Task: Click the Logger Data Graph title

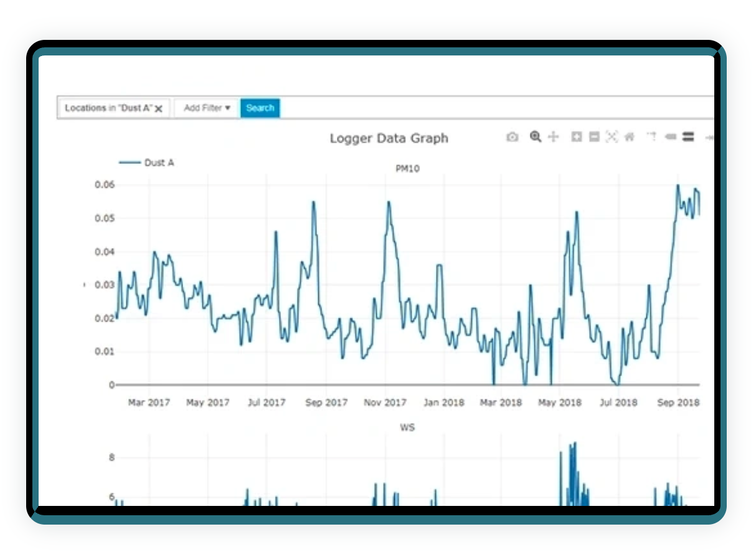Action: [389, 138]
